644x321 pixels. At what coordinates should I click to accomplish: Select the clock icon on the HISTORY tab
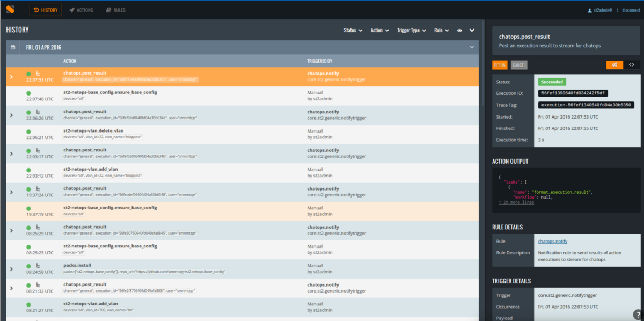pyautogui.click(x=36, y=9)
